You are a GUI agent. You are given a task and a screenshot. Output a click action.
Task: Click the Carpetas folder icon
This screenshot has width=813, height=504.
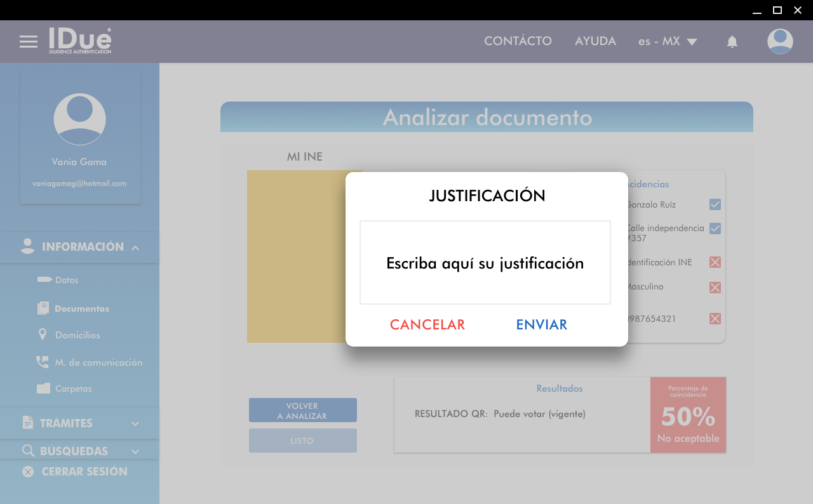coord(43,388)
